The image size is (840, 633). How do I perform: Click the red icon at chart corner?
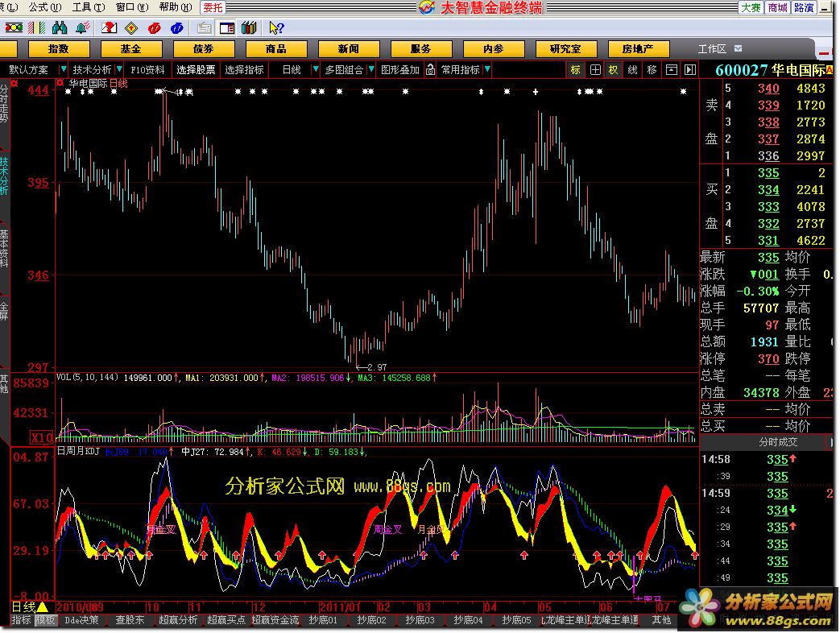pos(14,83)
